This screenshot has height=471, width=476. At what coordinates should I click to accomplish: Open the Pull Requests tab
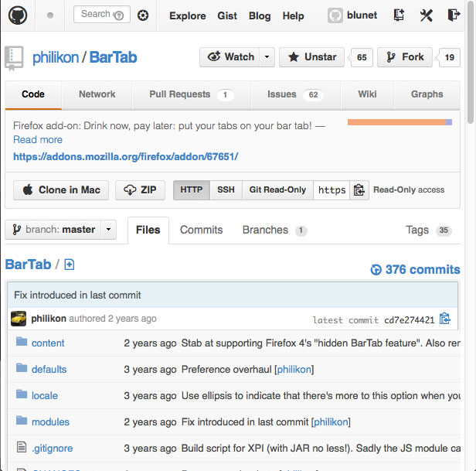192,94
